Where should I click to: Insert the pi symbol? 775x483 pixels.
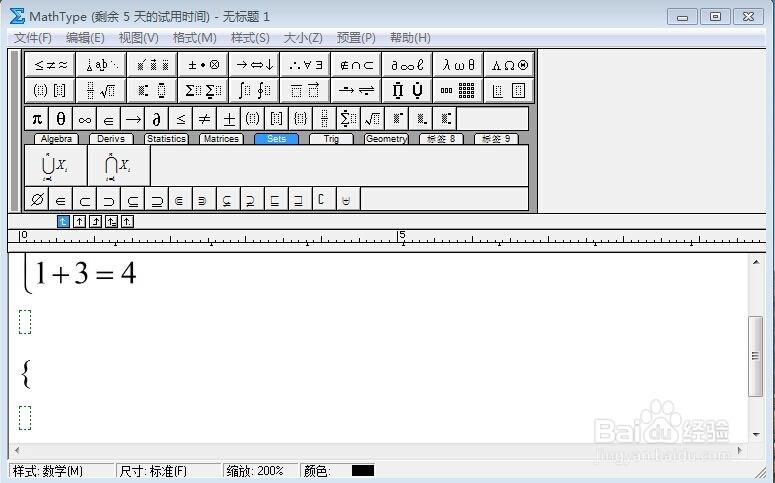click(x=37, y=119)
